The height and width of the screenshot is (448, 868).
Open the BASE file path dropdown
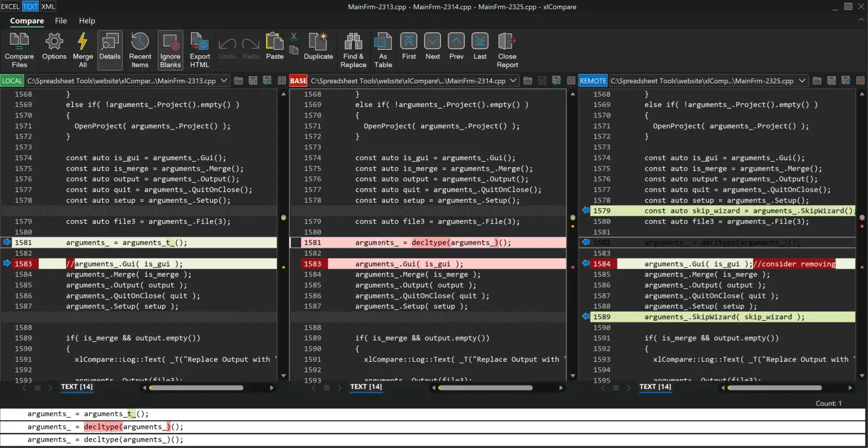coord(515,80)
